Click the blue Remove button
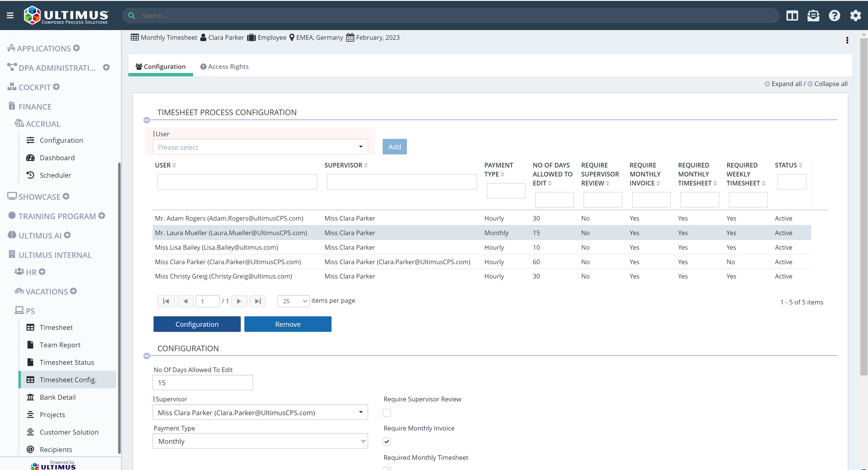 click(287, 324)
